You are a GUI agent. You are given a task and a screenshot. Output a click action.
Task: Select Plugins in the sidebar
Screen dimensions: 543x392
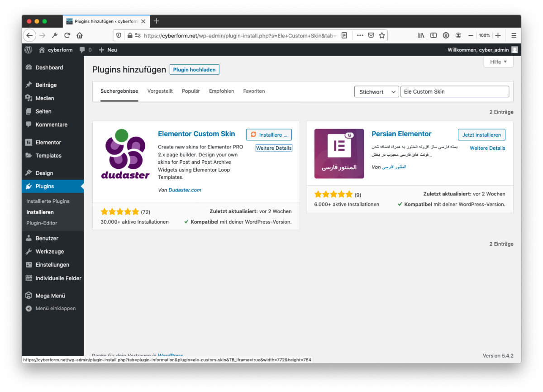pyautogui.click(x=52, y=186)
